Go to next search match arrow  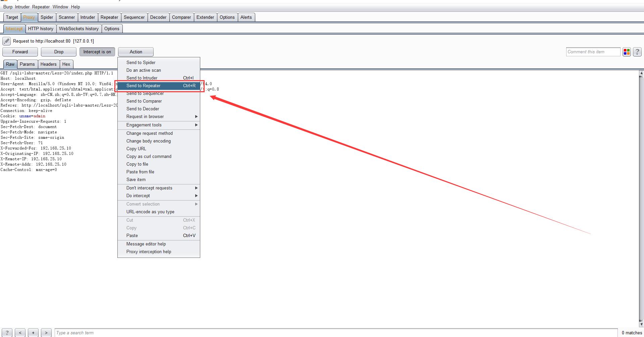click(46, 333)
